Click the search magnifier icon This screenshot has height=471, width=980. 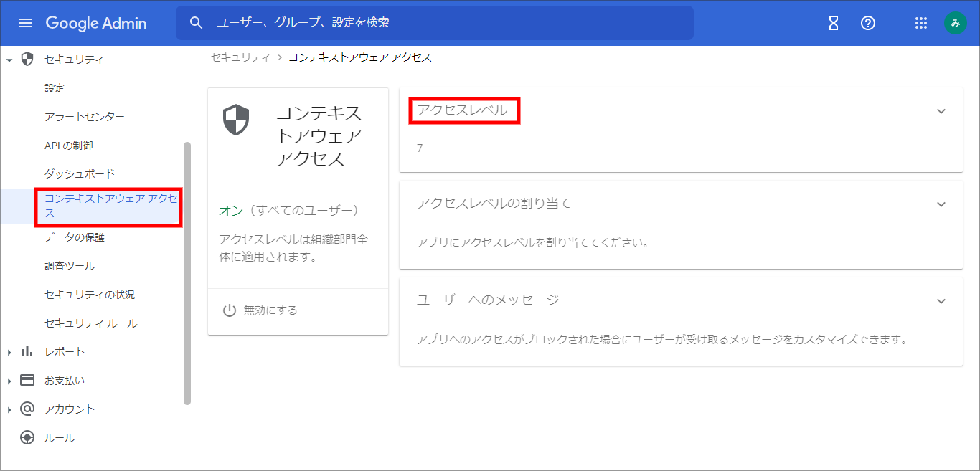tap(197, 23)
